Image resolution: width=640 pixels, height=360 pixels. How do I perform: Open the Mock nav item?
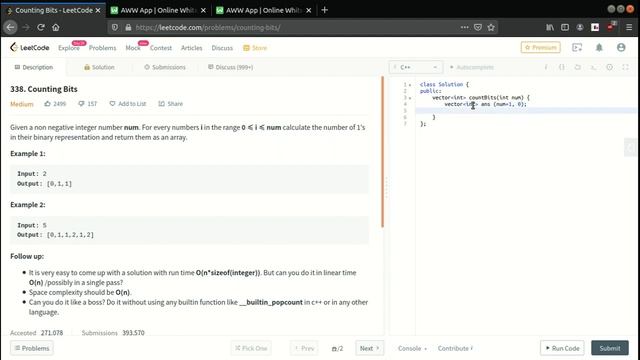click(x=133, y=48)
